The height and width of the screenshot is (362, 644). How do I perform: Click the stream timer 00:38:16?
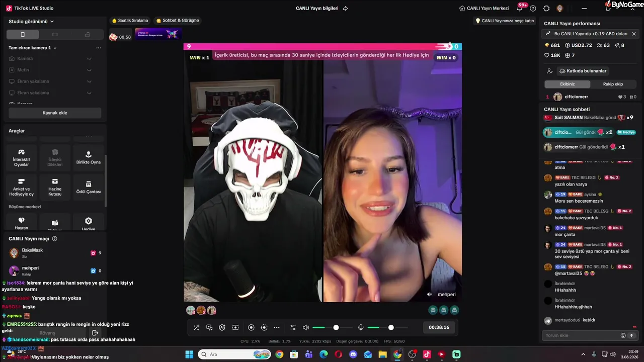click(x=439, y=327)
